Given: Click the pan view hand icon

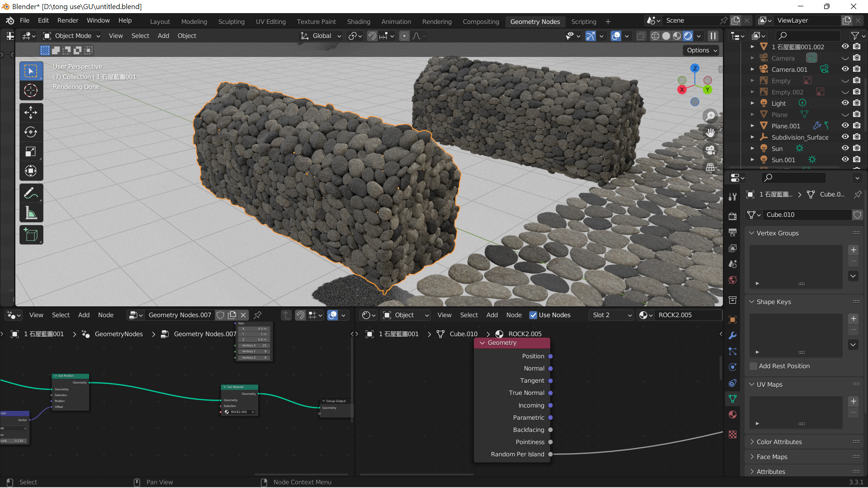Looking at the screenshot, I should pos(710,133).
